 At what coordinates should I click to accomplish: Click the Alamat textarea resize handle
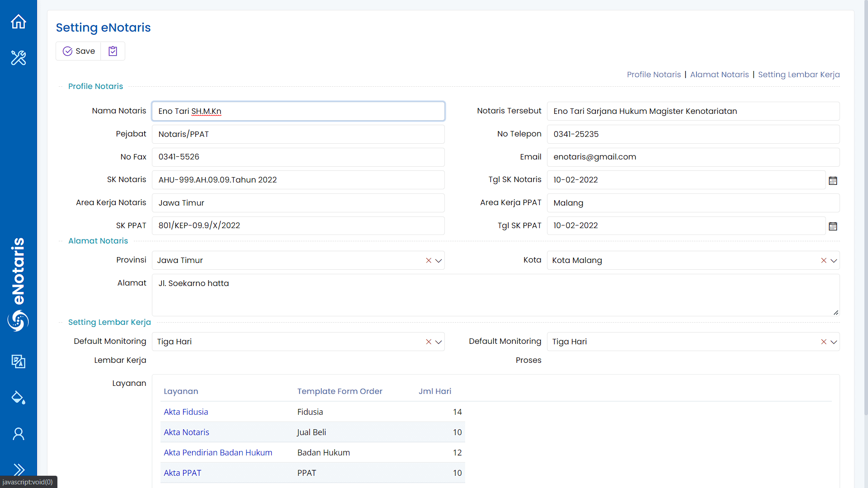pyautogui.click(x=836, y=312)
